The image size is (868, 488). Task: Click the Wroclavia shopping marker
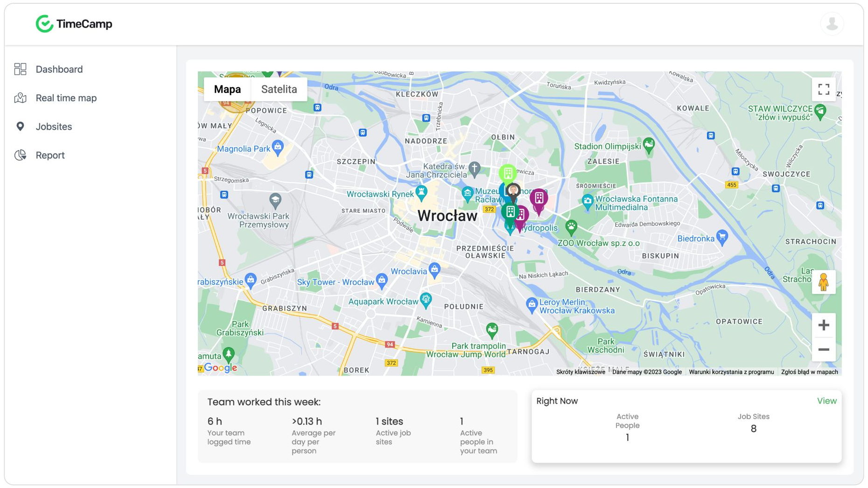(x=434, y=270)
